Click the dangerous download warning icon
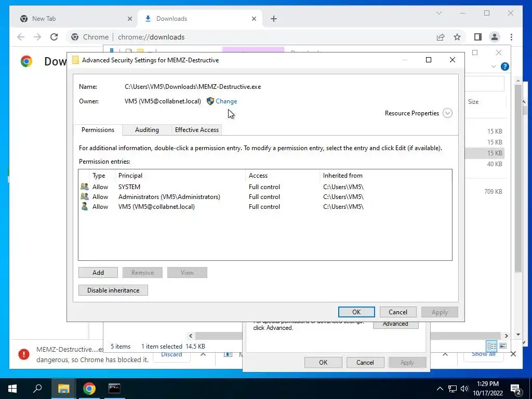The height and width of the screenshot is (399, 532). (24, 354)
